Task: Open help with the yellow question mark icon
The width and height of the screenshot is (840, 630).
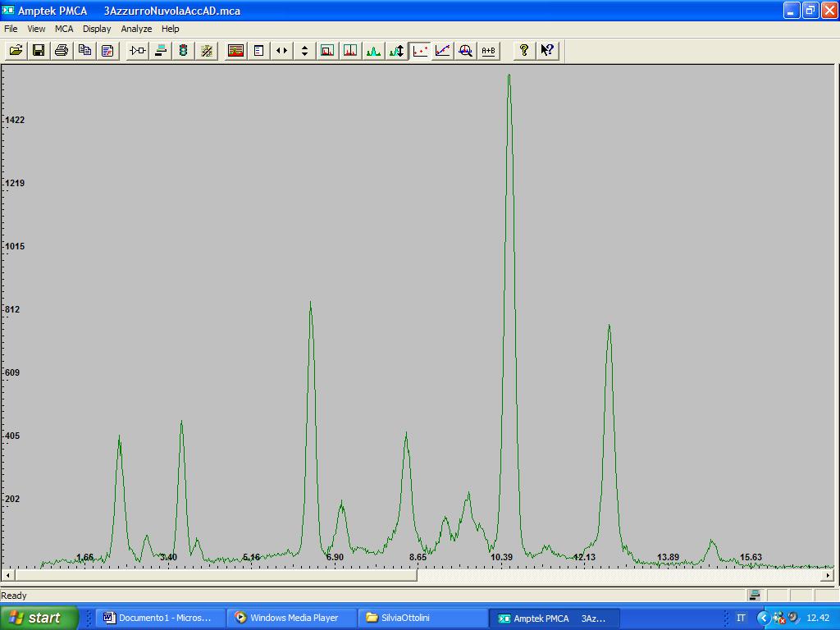Action: coord(524,50)
